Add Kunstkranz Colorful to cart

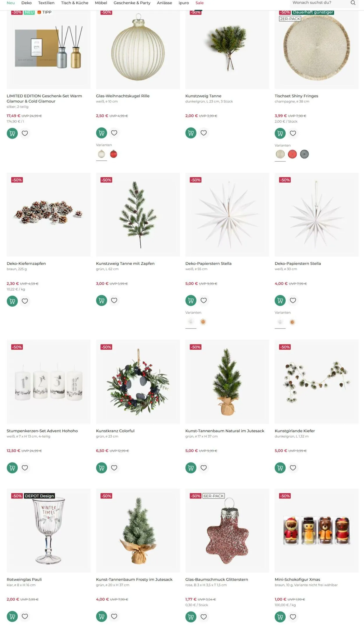pyautogui.click(x=101, y=468)
